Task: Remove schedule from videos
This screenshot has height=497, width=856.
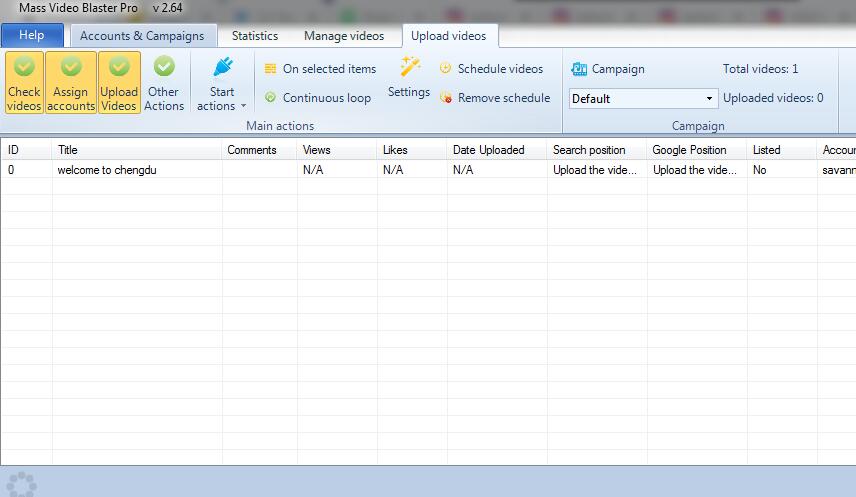Action: 494,98
